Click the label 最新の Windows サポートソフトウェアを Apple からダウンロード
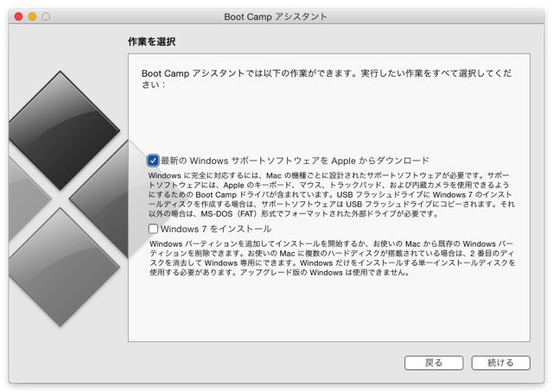 coord(295,161)
